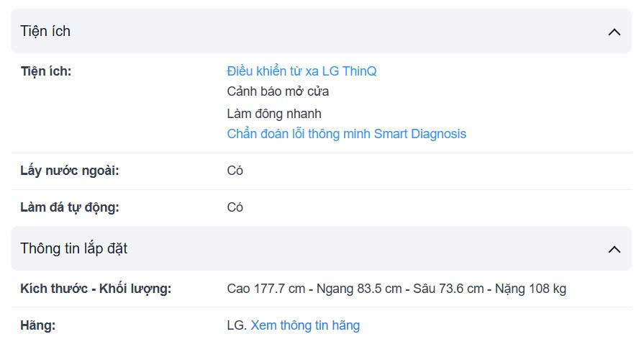Click the LG. brand name text
Viewport: 644px width, 352px height.
point(237,325)
